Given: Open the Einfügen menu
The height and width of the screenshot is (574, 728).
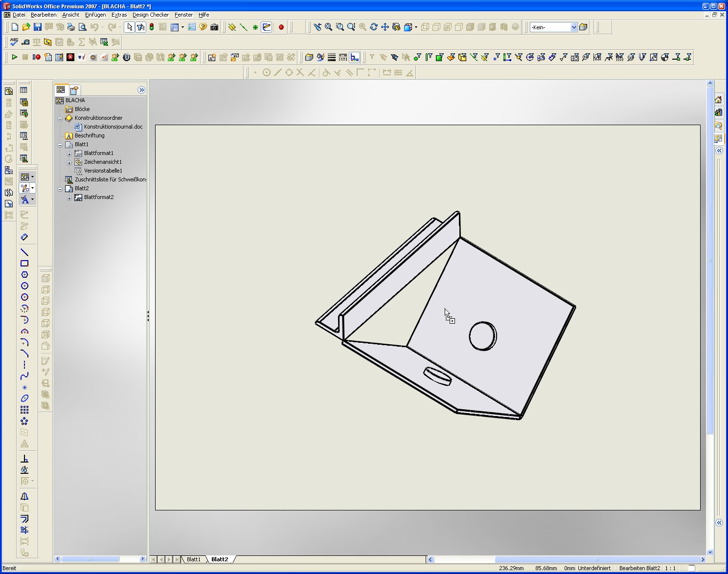Looking at the screenshot, I should [x=95, y=15].
